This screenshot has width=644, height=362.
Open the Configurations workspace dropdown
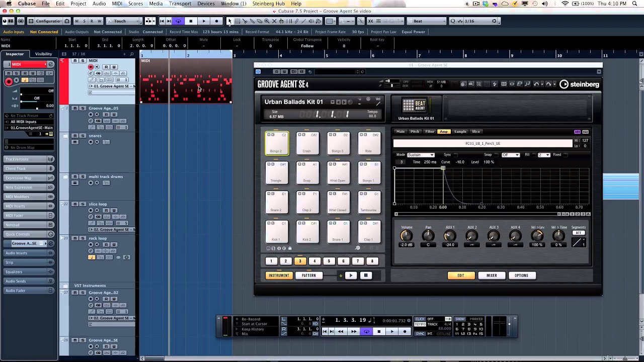coord(49,21)
